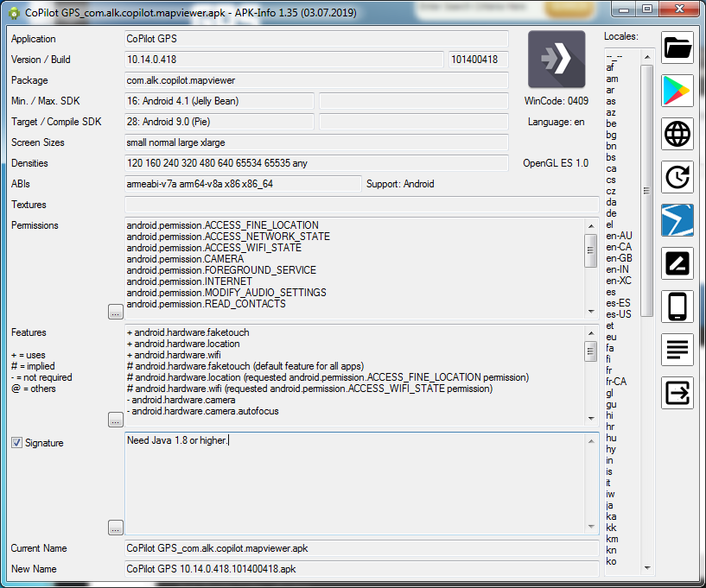The image size is (706, 588).
Task: Click the Features scrollbar thumb
Action: coord(591,351)
